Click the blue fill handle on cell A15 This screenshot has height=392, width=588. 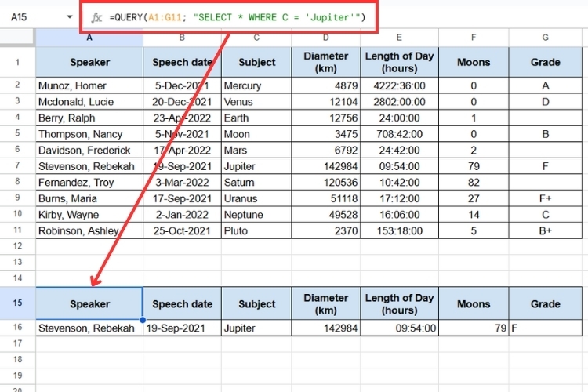[143, 320]
